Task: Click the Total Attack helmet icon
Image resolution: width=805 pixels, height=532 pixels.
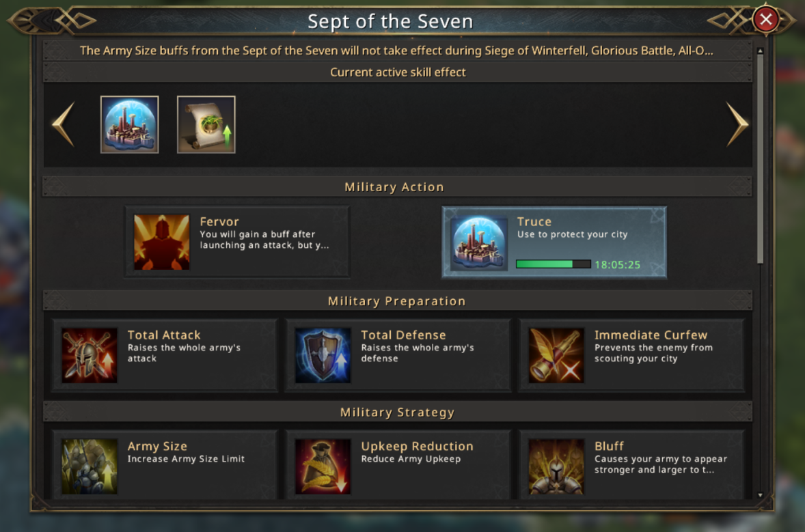Action: 89,355
